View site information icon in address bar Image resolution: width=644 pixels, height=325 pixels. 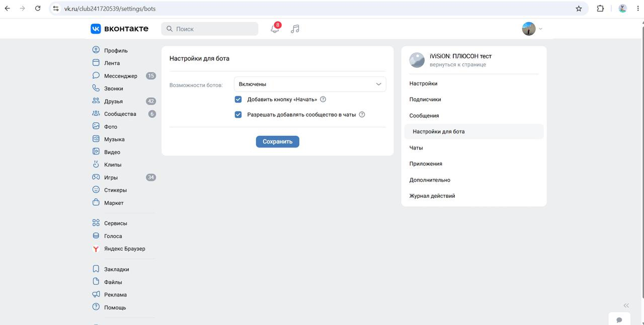click(56, 9)
